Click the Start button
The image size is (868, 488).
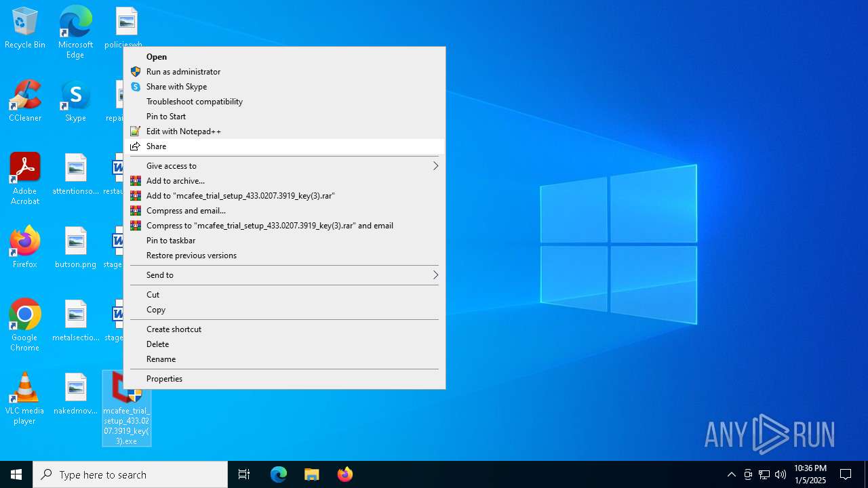[16, 474]
